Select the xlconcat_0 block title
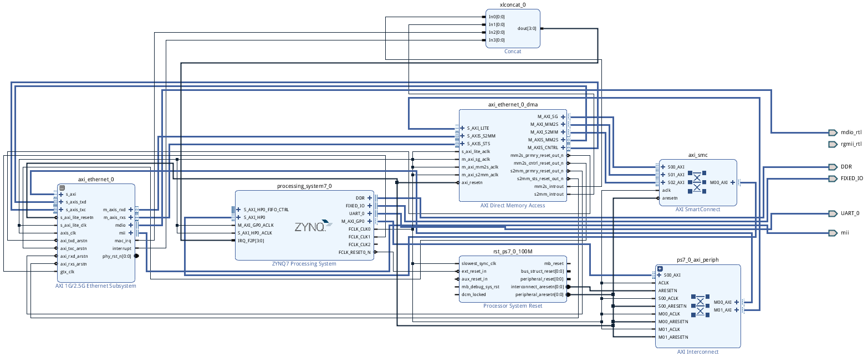 click(x=513, y=4)
